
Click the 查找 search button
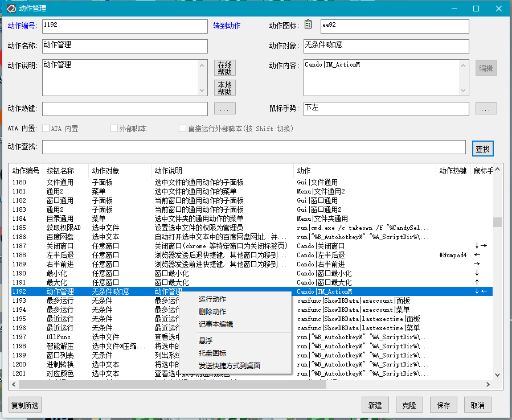[482, 149]
